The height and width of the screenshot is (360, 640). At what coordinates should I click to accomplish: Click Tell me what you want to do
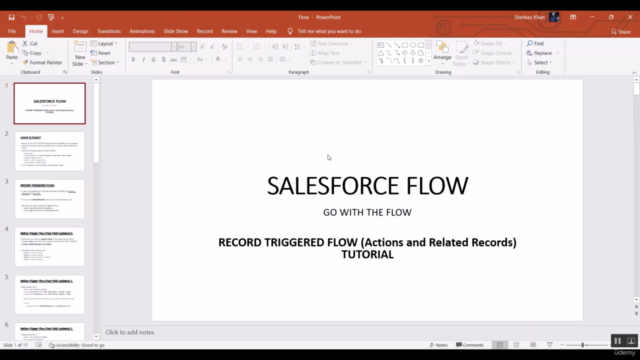(x=324, y=31)
